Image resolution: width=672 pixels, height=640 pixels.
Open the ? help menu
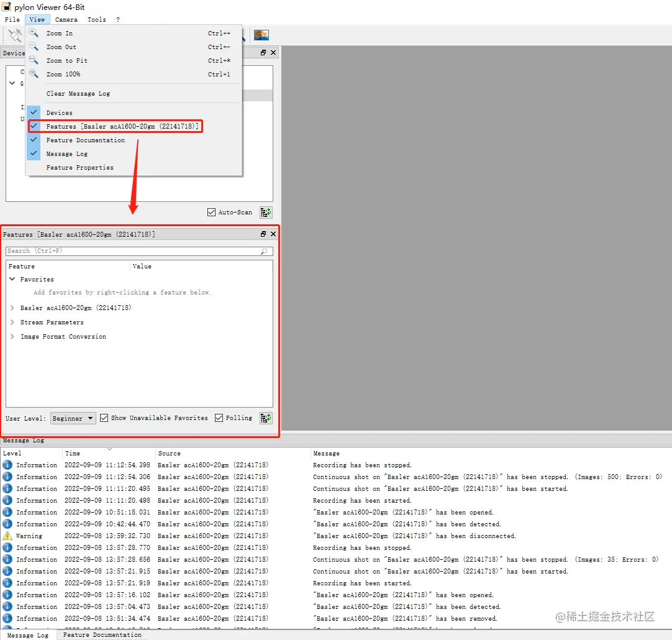pyautogui.click(x=118, y=19)
